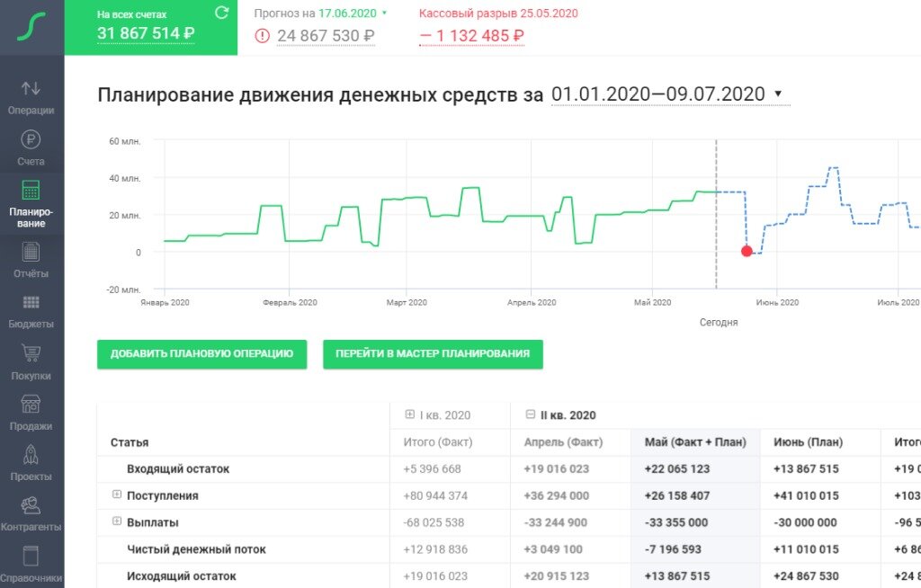Click the red warning icon near the forecast
Screen dimensions: 921x588
[x=262, y=36]
